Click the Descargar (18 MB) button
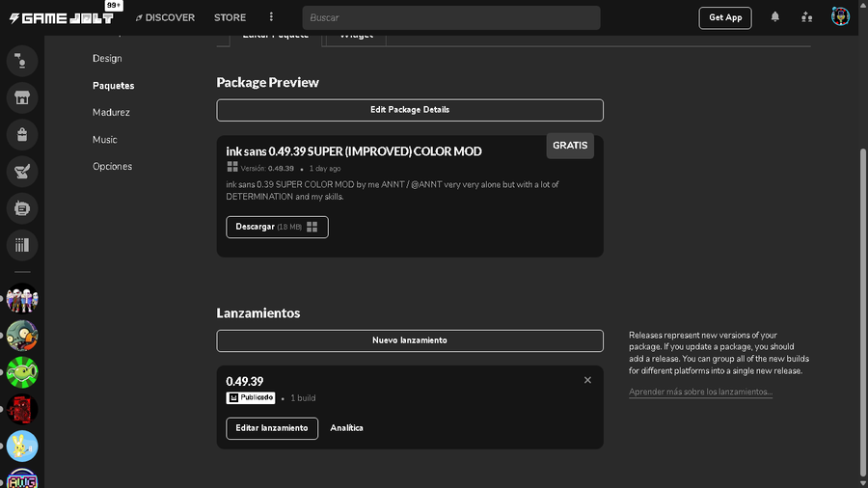The image size is (868, 488). click(x=277, y=227)
